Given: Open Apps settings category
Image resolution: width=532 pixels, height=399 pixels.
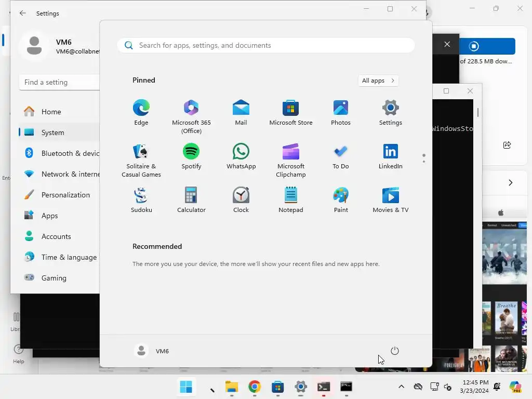Looking at the screenshot, I should pyautogui.click(x=59, y=216).
